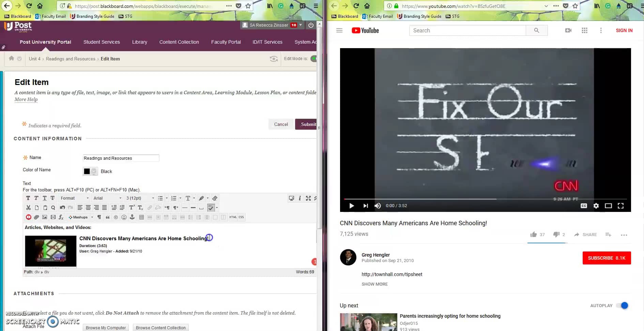644x331 pixels.
Task: Undo the last edit in editor
Action: (x=62, y=207)
